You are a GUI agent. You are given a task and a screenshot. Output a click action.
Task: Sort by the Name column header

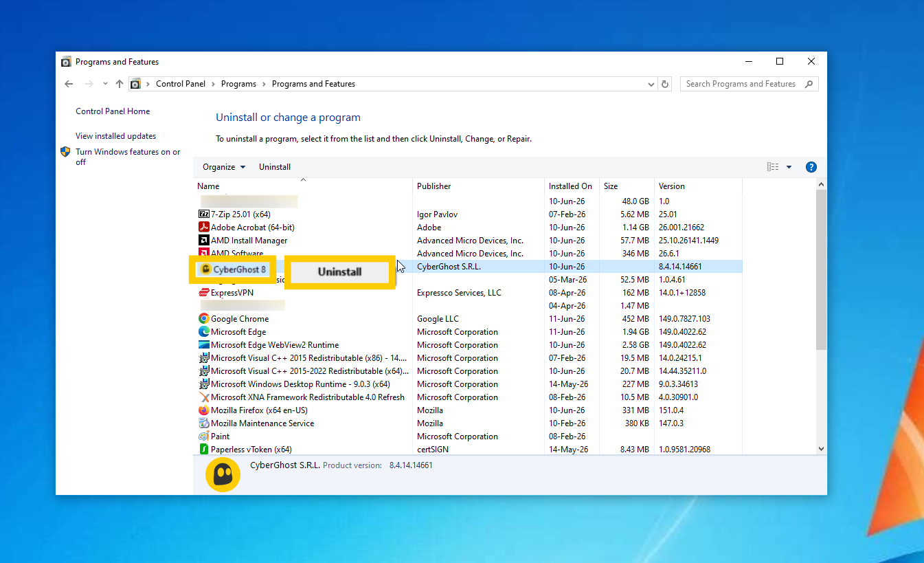(303, 186)
